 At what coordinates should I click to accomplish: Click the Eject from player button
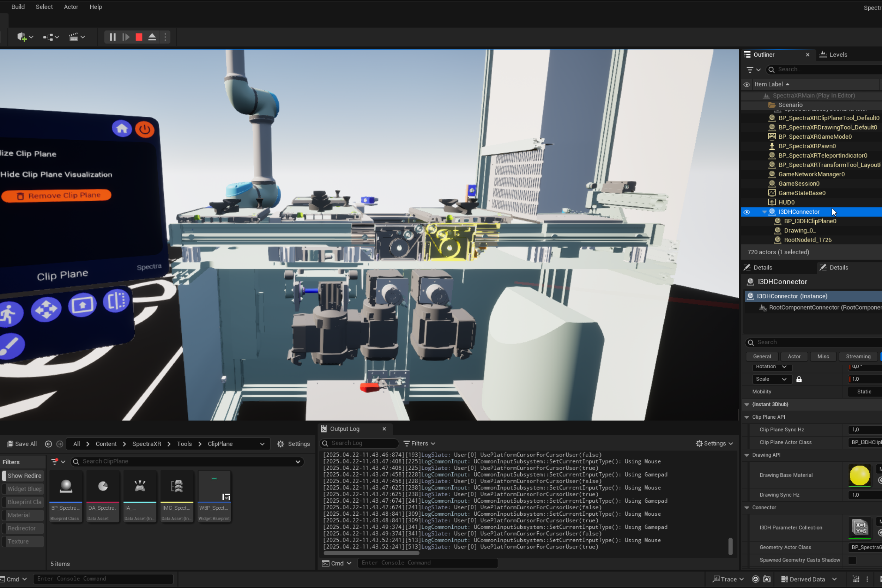152,37
